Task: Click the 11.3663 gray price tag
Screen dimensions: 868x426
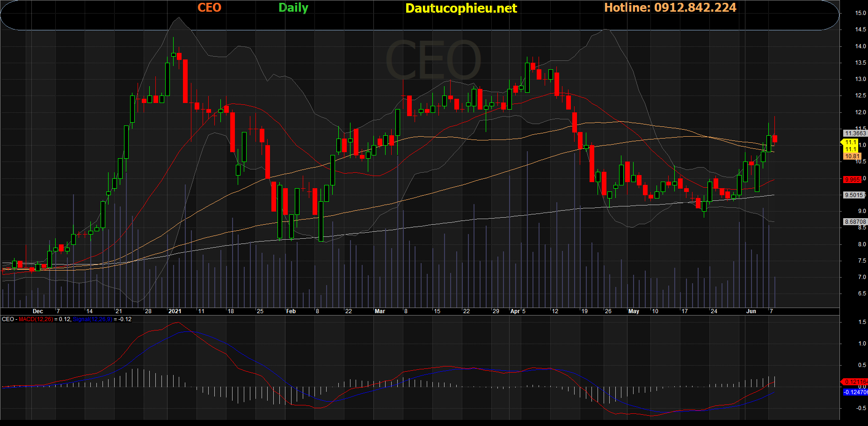Action: tap(855, 133)
